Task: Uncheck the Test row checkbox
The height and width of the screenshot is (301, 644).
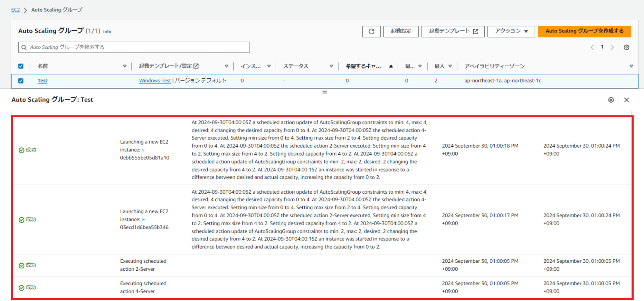Action: coord(21,81)
